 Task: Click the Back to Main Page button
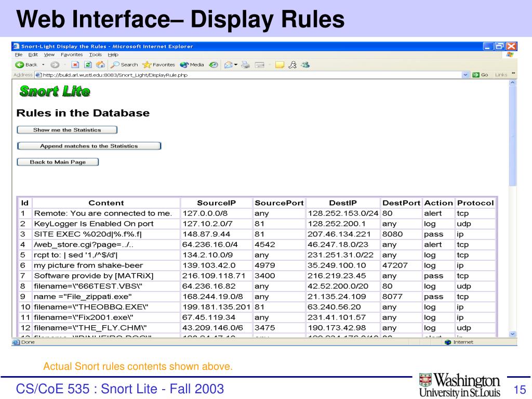(x=58, y=162)
